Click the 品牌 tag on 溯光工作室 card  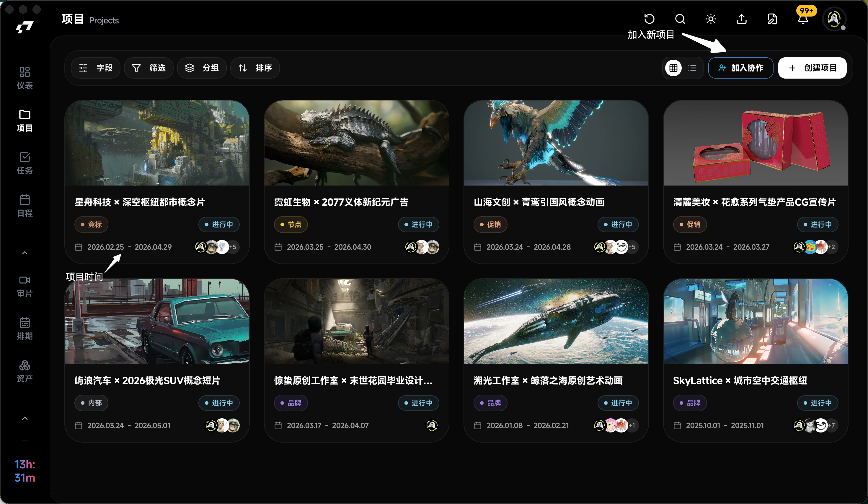[x=490, y=403]
